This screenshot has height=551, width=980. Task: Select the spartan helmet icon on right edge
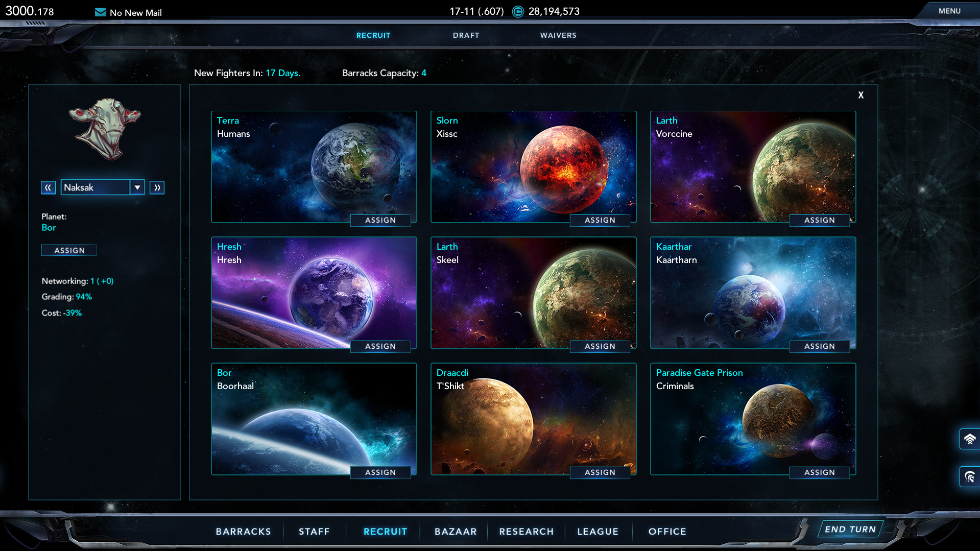(x=970, y=476)
